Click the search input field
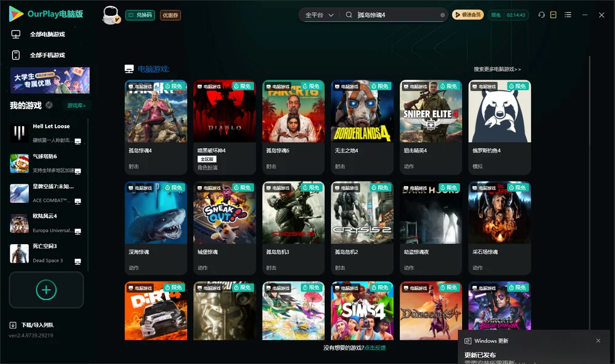Image resolution: width=615 pixels, height=364 pixels. (x=398, y=15)
